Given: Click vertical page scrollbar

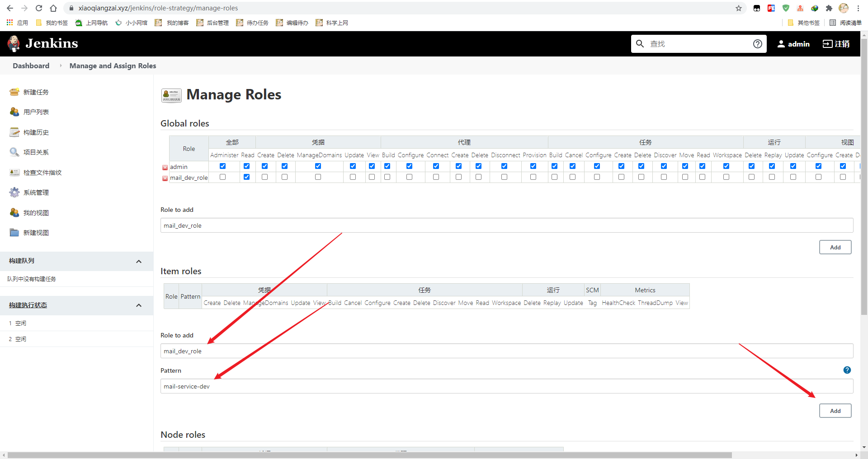Looking at the screenshot, I should [864, 176].
